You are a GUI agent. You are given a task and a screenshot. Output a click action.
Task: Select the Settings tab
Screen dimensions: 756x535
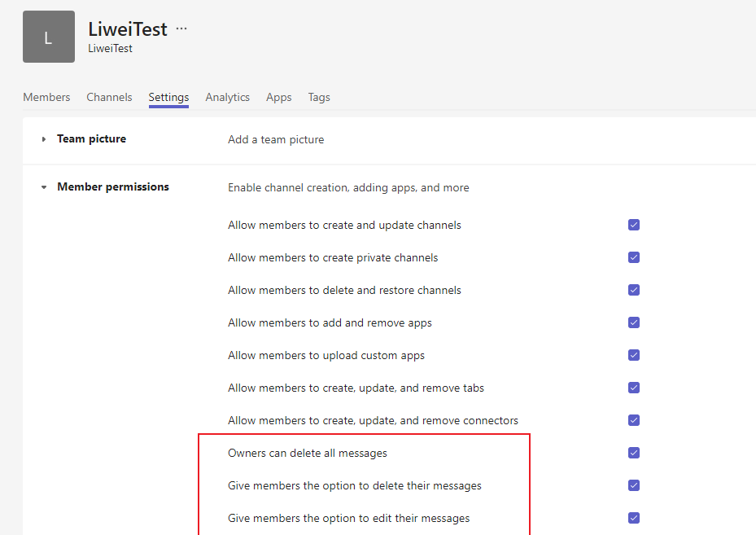[x=168, y=97]
